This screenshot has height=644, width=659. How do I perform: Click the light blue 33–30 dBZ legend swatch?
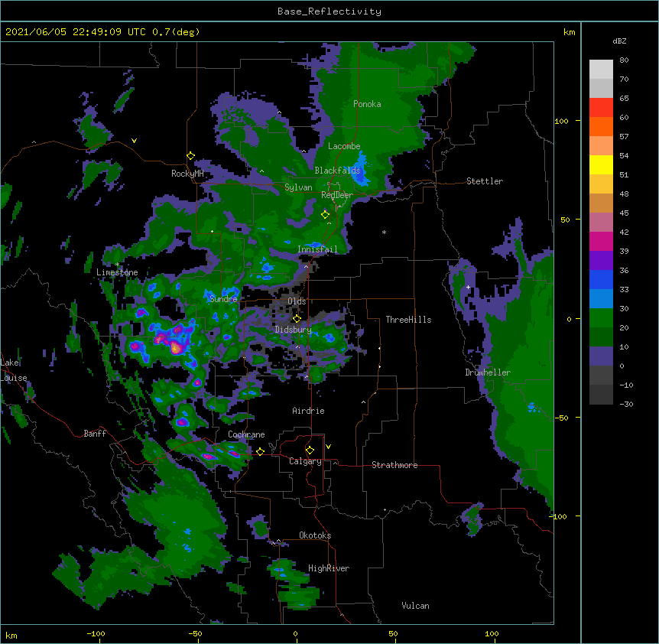(x=601, y=298)
